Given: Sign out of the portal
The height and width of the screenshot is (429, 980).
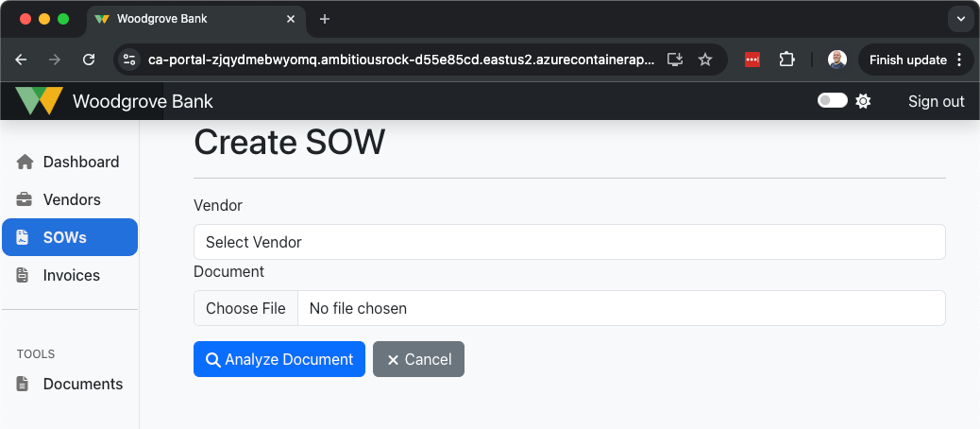Looking at the screenshot, I should (937, 101).
